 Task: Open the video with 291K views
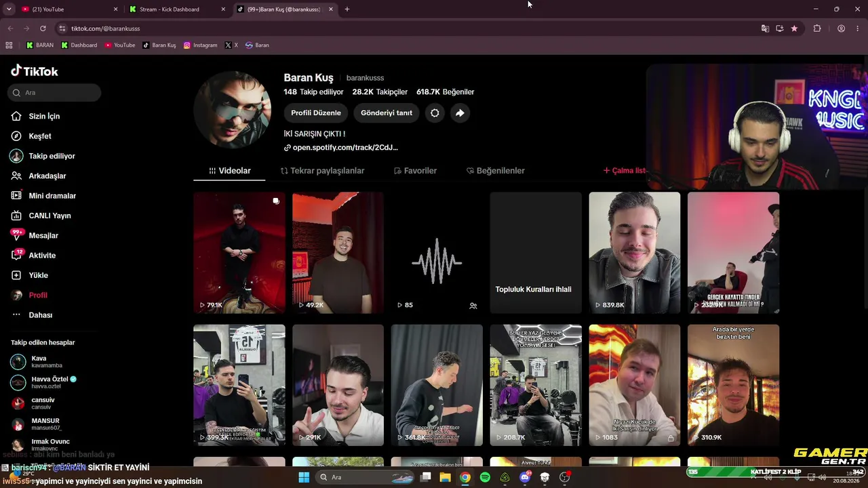(x=338, y=385)
